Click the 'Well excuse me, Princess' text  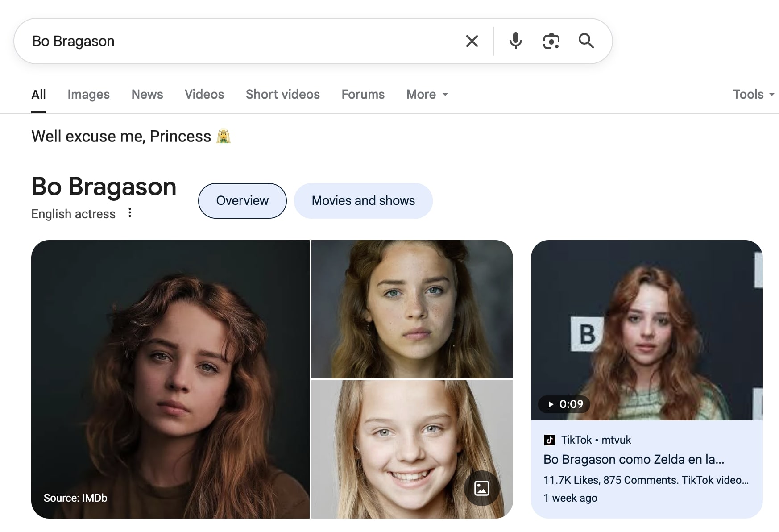[121, 136]
